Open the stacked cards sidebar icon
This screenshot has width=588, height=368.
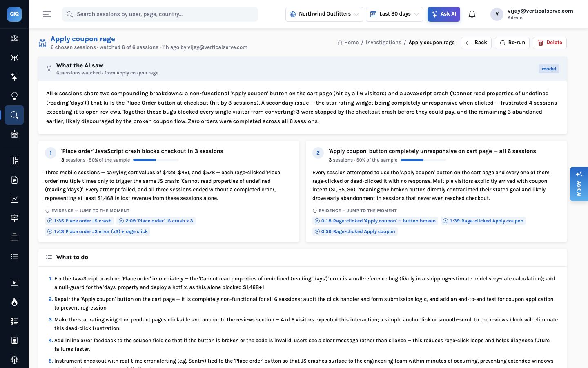pos(14,237)
